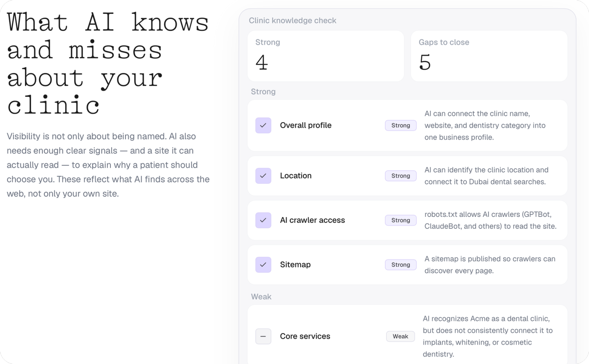
Task: Select the Gaps to close card showing 5
Action: tap(489, 56)
